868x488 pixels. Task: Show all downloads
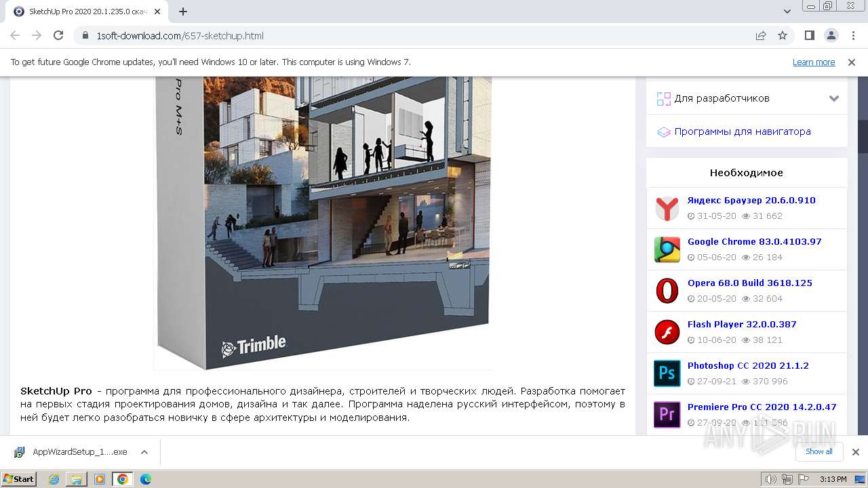818,451
